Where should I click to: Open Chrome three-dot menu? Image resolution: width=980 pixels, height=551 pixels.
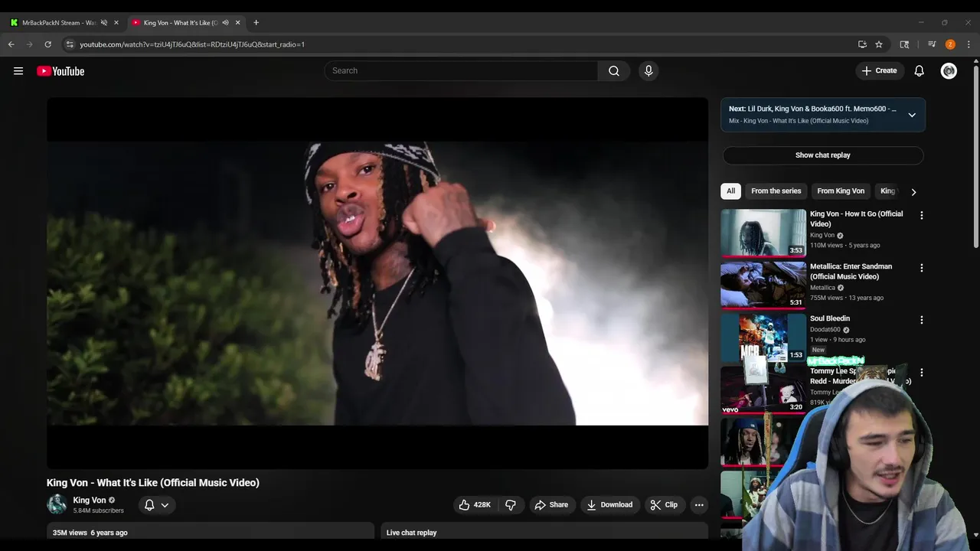969,44
